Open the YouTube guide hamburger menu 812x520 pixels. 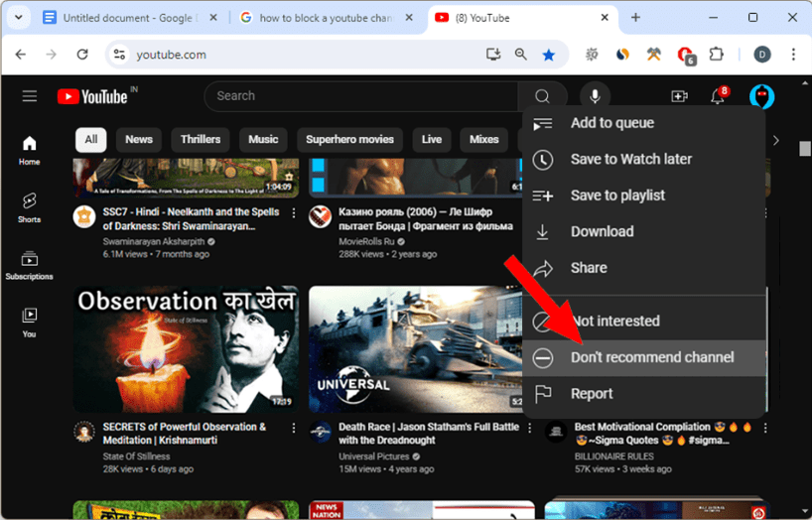(x=30, y=96)
